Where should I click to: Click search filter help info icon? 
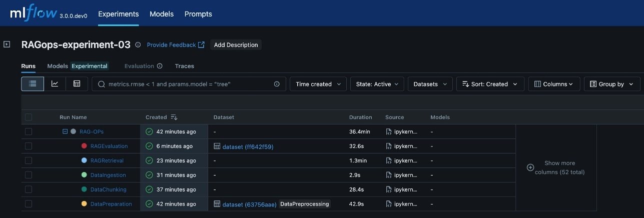[277, 84]
